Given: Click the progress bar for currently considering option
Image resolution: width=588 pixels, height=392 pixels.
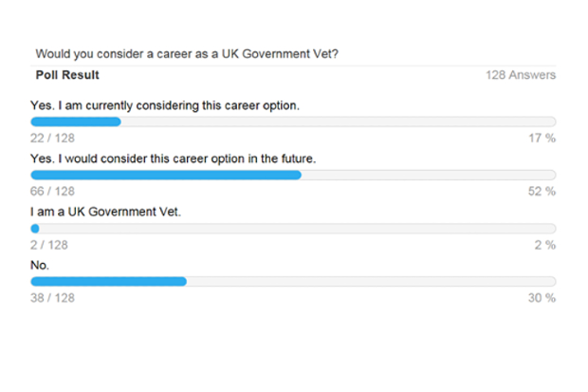Looking at the screenshot, I should pos(293,121).
